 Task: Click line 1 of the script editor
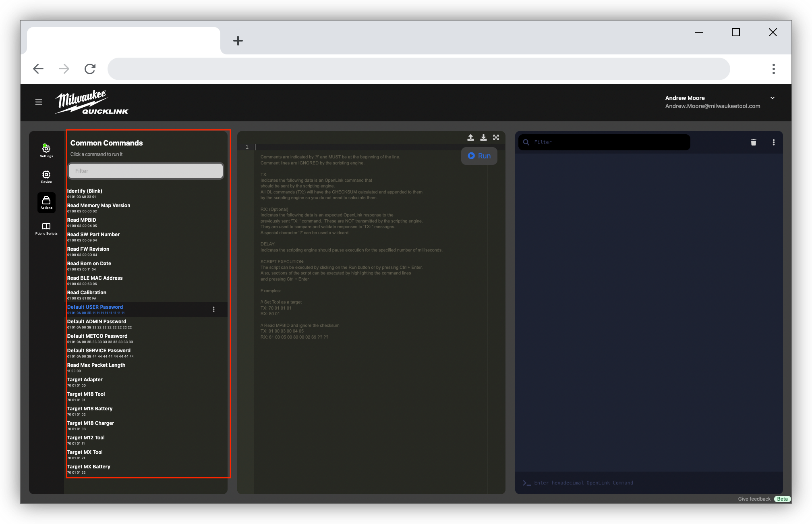pyautogui.click(x=371, y=147)
